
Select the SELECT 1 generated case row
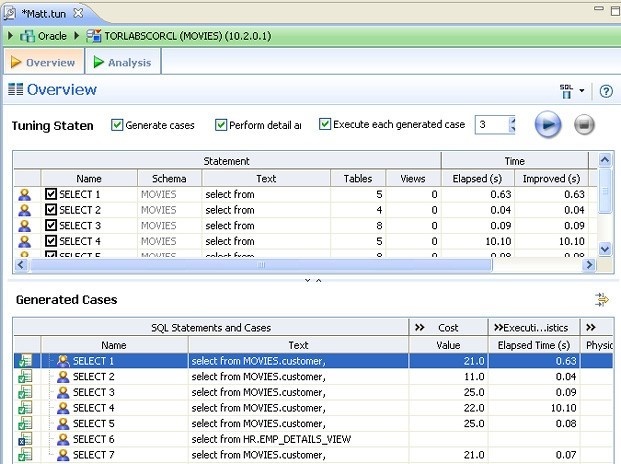tap(313, 361)
